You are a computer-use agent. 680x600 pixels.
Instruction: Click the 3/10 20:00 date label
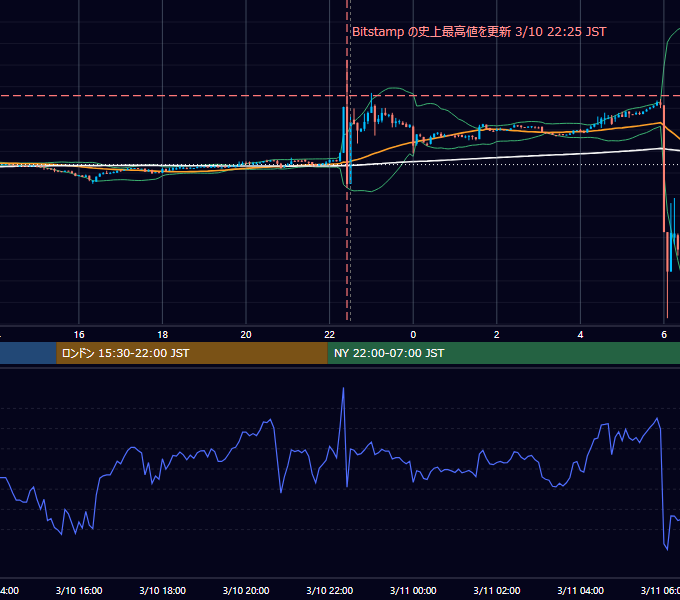pyautogui.click(x=246, y=590)
